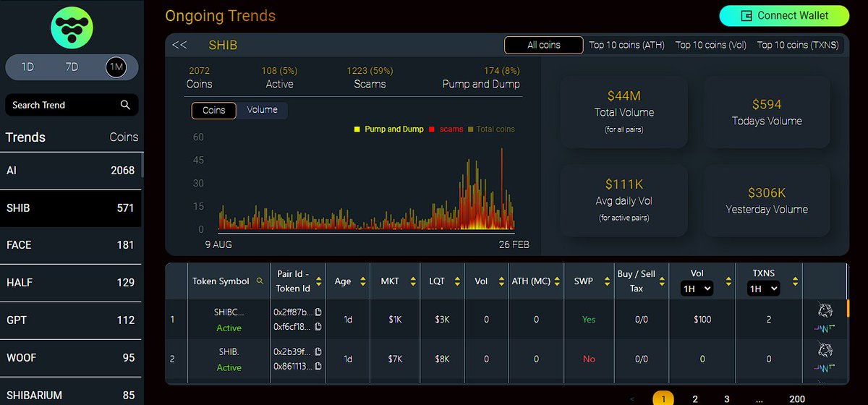Copy pair id 0x2ff87b
Image resolution: width=868 pixels, height=405 pixels.
click(318, 312)
